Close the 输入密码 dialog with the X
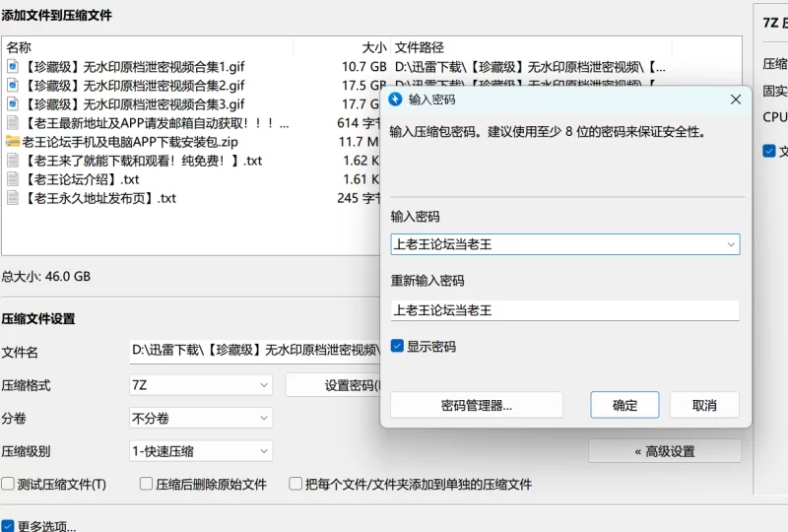The image size is (788, 532). [x=735, y=100]
